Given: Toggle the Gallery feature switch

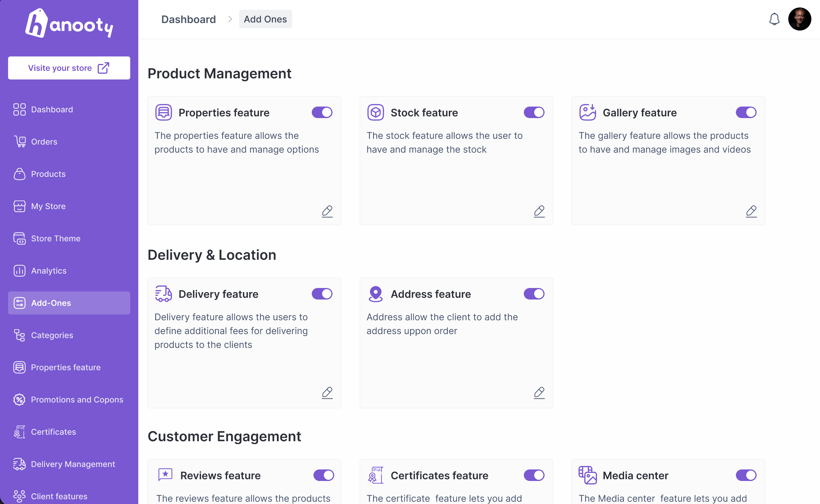Looking at the screenshot, I should click(746, 112).
